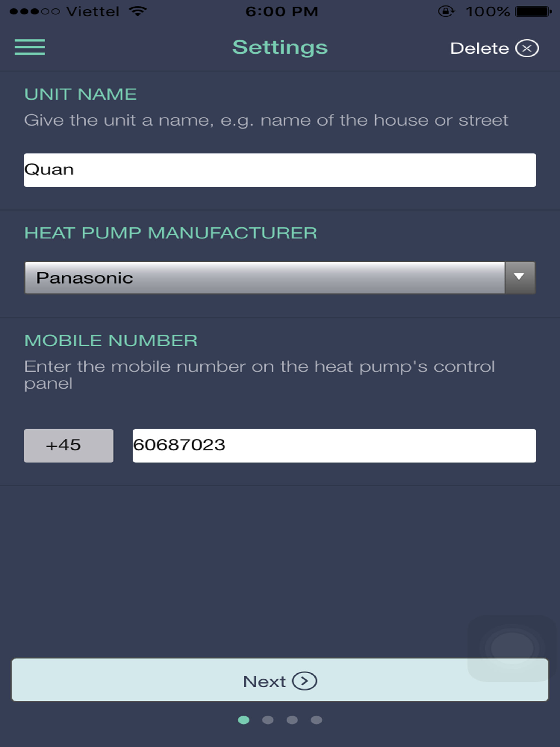
Task: Tap the rotation lock status icon
Action: tap(446, 11)
